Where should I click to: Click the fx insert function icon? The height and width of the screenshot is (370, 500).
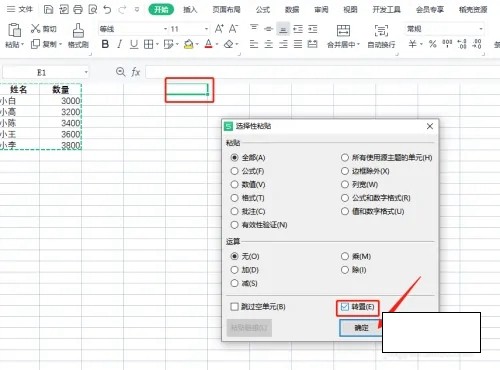[x=135, y=72]
